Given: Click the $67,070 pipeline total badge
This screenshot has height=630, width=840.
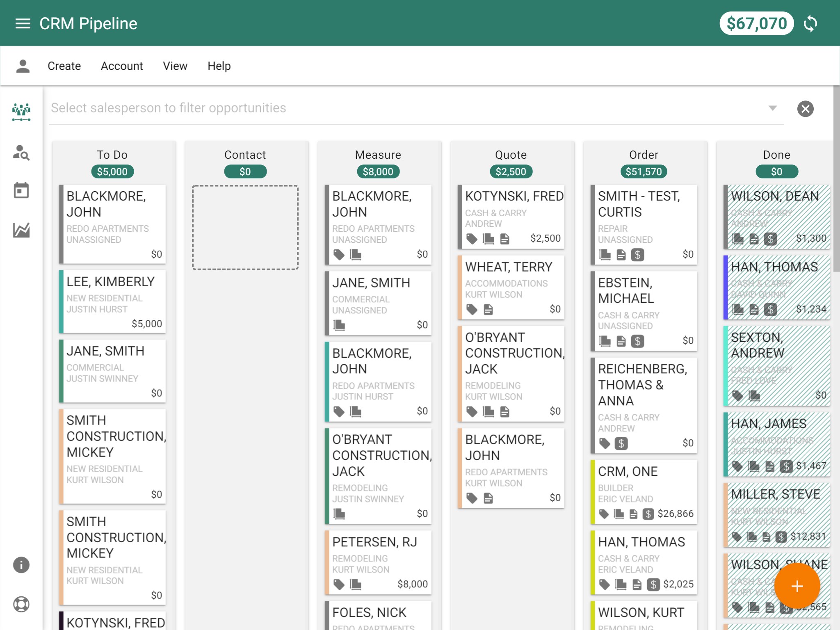Looking at the screenshot, I should coord(757,23).
